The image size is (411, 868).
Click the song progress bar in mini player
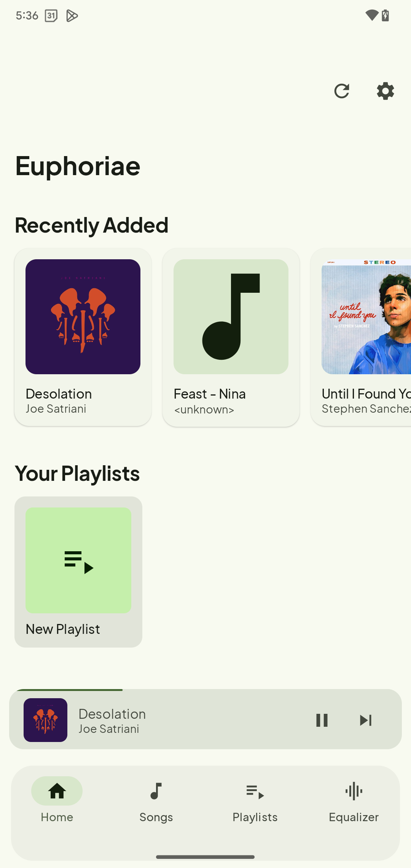[x=205, y=690]
